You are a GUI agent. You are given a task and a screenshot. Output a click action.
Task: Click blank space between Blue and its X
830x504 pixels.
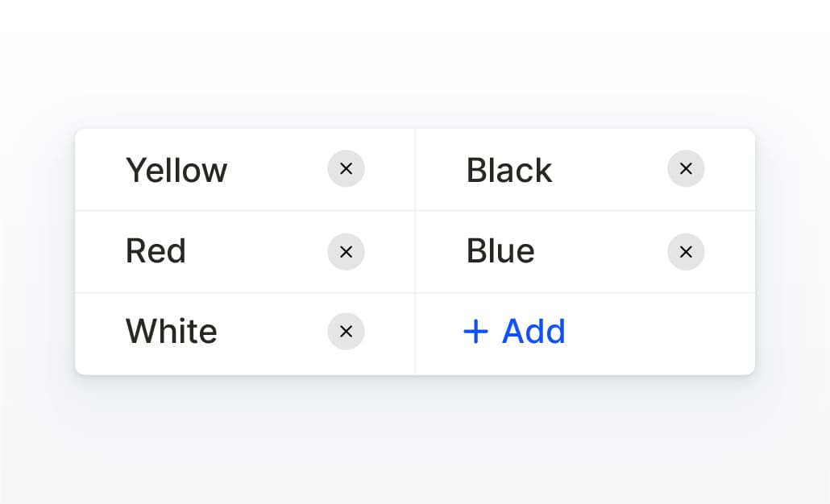pyautogui.click(x=600, y=251)
